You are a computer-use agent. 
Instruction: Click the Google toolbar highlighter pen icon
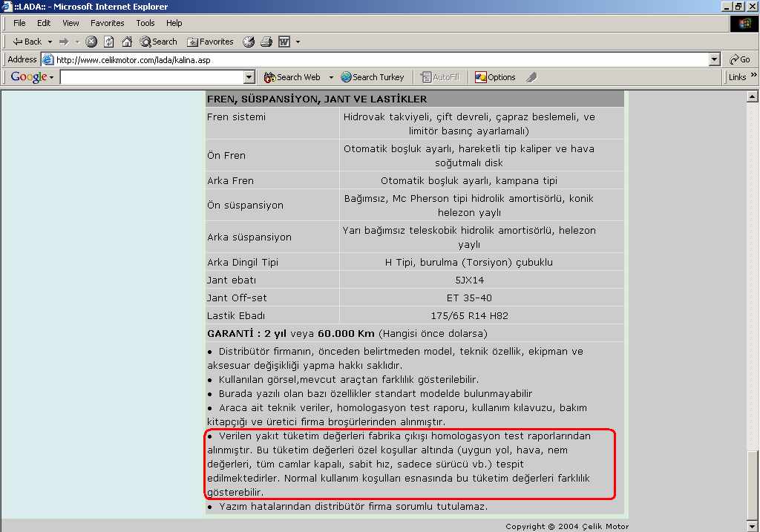(531, 77)
